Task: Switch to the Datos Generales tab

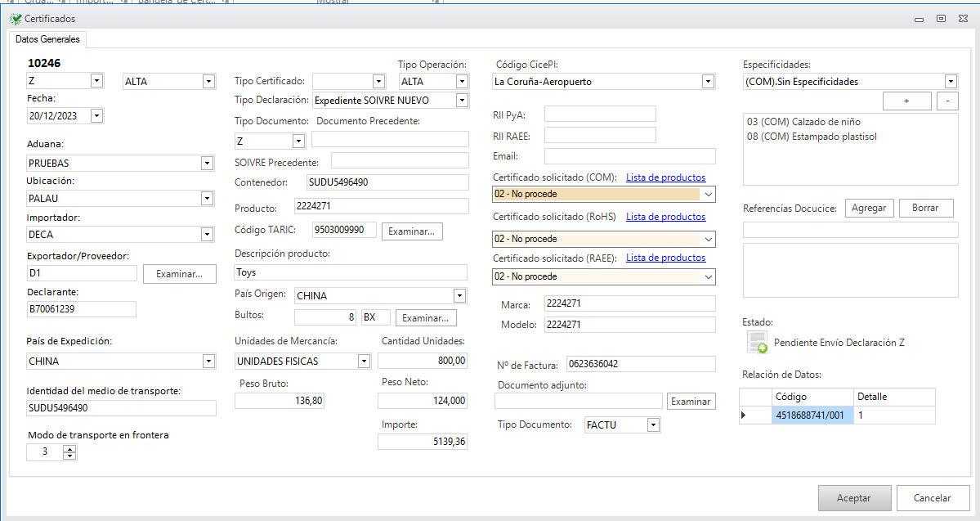Action: pyautogui.click(x=48, y=39)
